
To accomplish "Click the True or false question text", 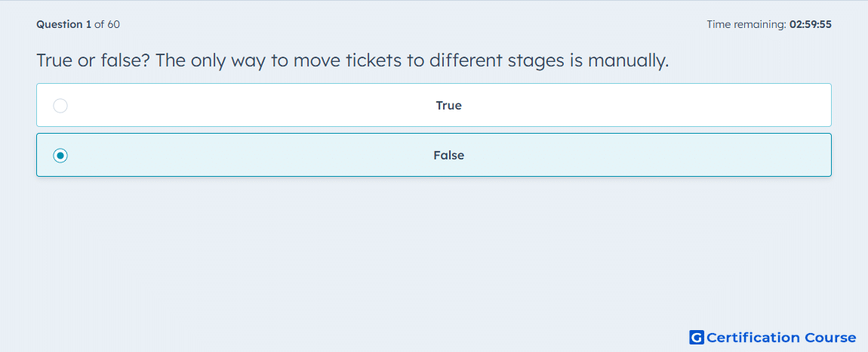I will [352, 60].
